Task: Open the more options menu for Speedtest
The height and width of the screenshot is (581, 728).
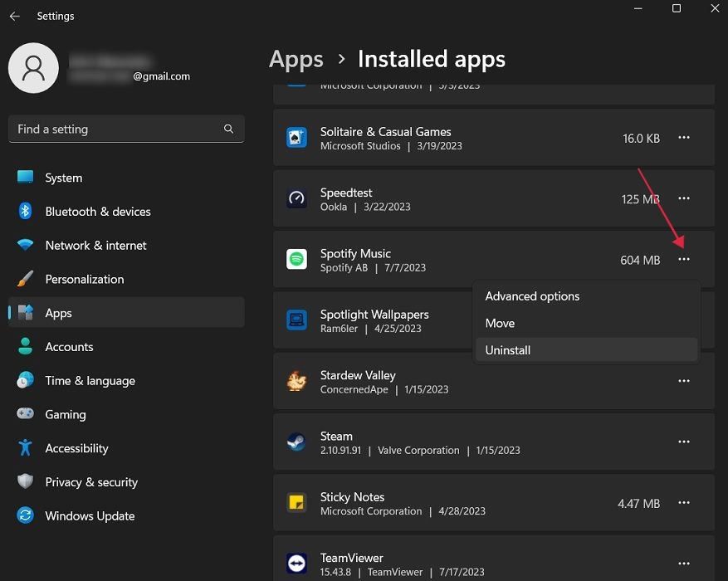Action: click(684, 198)
